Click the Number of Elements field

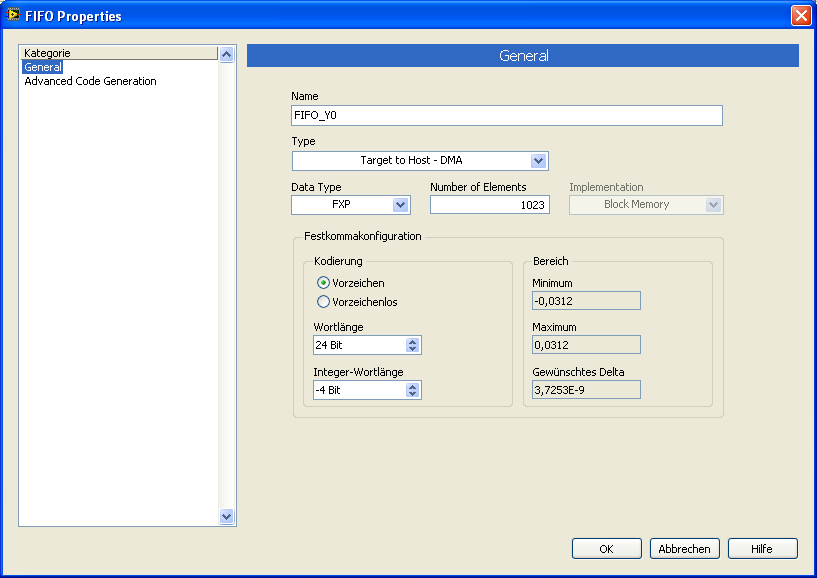489,205
